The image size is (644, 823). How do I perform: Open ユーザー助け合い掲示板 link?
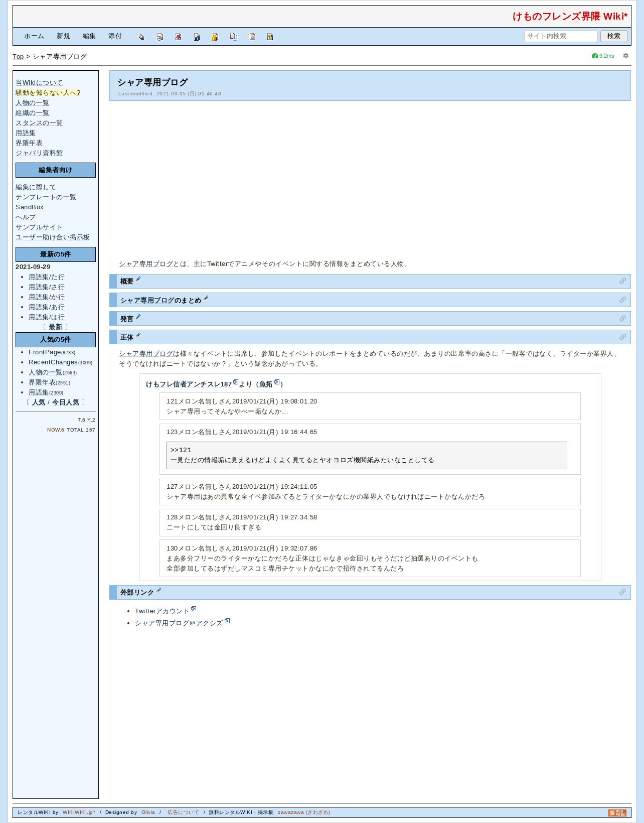tap(53, 237)
